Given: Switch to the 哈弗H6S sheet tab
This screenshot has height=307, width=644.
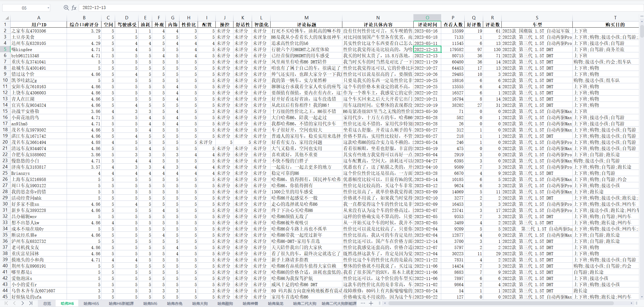Looking at the screenshot, I should (x=91, y=303).
